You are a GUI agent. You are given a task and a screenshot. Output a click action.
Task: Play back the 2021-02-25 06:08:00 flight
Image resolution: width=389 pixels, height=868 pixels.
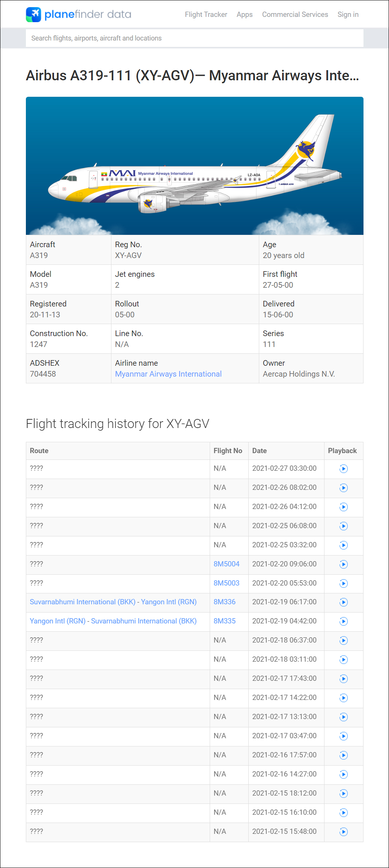tap(344, 526)
